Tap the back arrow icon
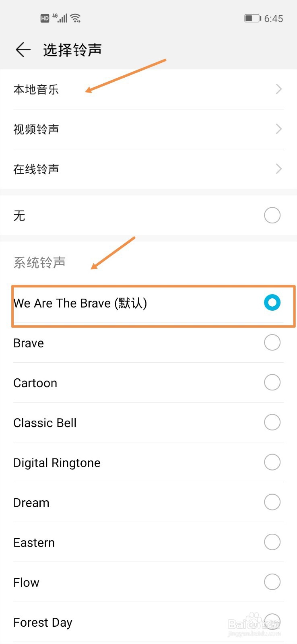This screenshot has height=644, width=297. click(x=23, y=50)
